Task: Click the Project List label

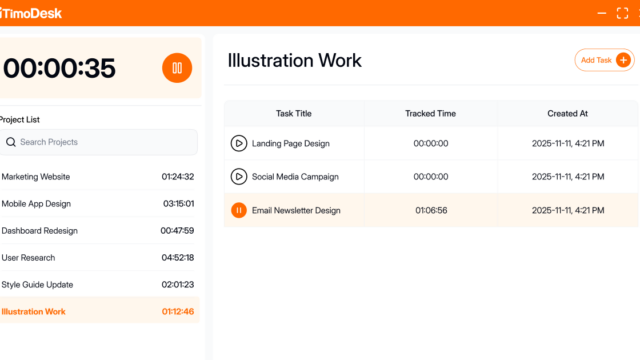Action: tap(20, 120)
